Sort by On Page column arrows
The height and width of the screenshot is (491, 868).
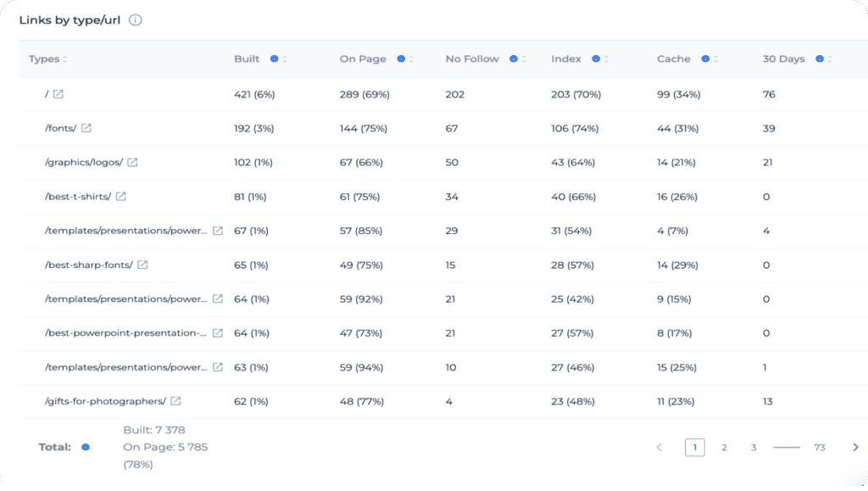[411, 59]
